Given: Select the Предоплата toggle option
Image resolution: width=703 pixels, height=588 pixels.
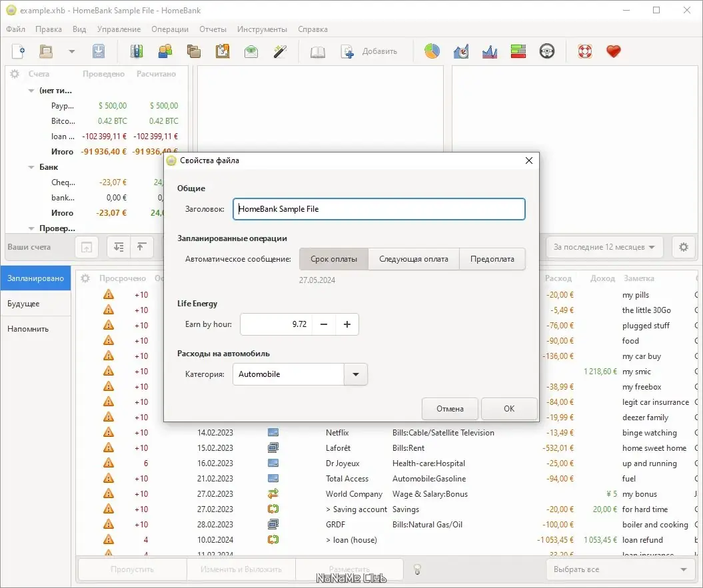Looking at the screenshot, I should tap(492, 259).
